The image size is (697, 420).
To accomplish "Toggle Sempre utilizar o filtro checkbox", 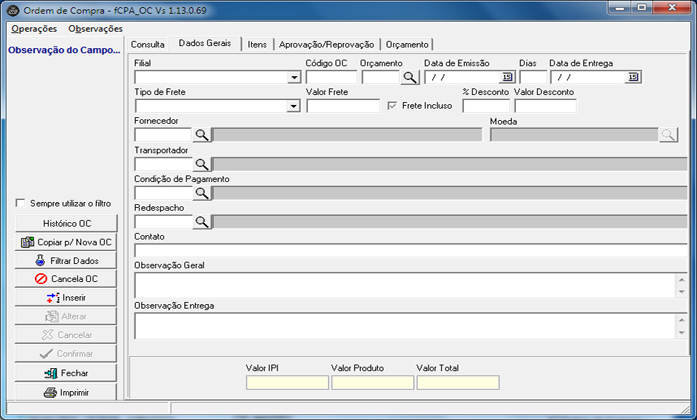I will coord(20,203).
